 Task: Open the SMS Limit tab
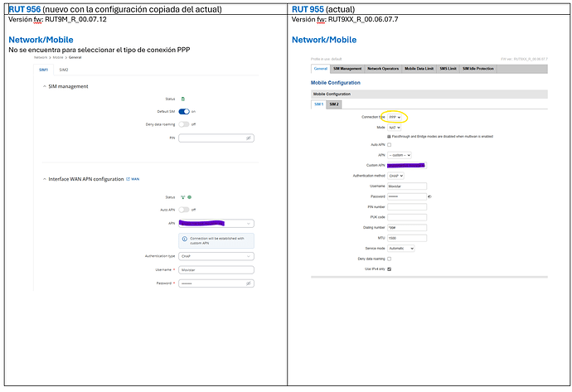point(448,69)
